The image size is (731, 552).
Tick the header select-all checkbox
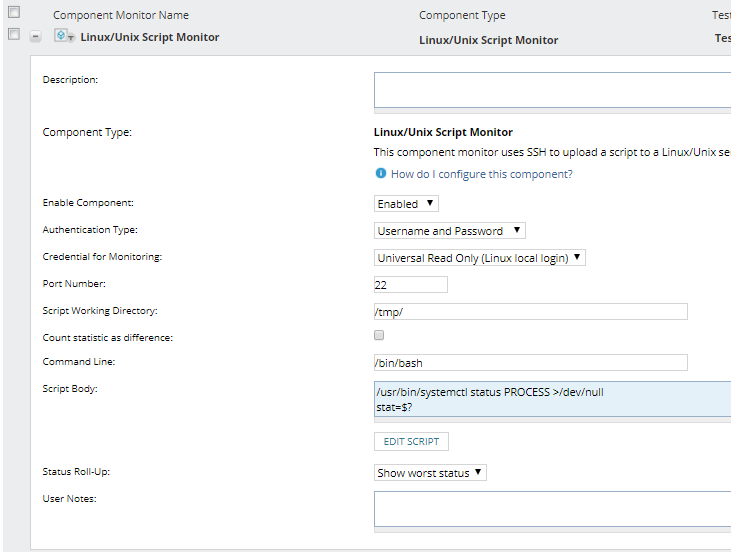14,12
